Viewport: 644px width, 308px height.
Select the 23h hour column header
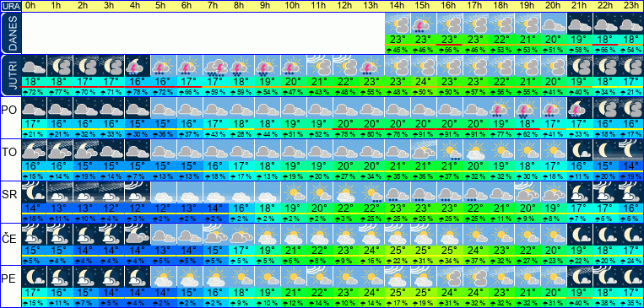pos(630,6)
